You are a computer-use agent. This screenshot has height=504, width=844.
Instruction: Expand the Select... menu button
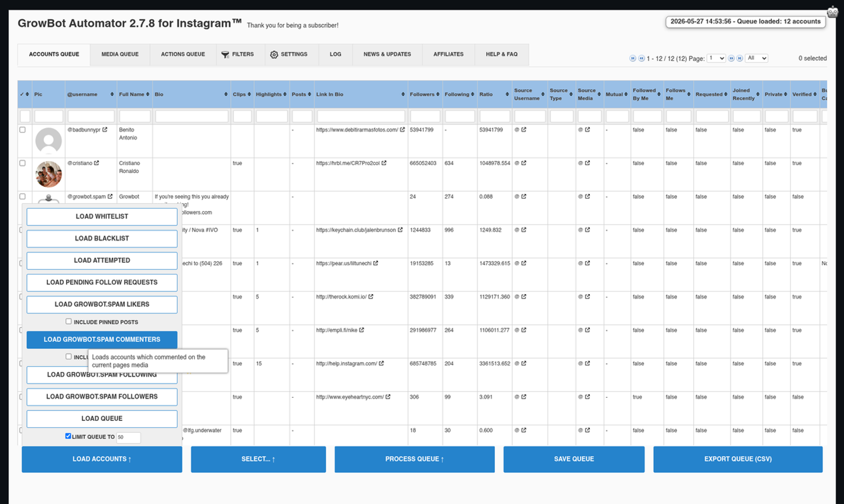(258, 459)
